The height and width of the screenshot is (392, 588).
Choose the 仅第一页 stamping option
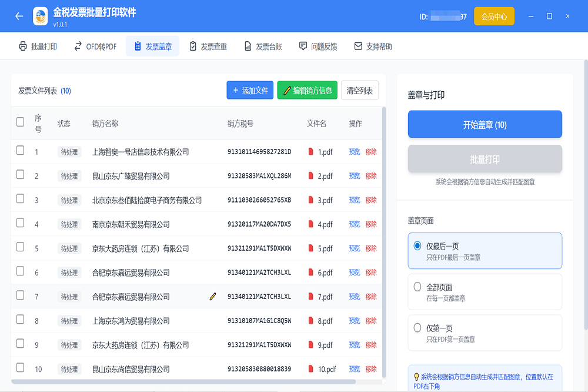click(x=417, y=328)
